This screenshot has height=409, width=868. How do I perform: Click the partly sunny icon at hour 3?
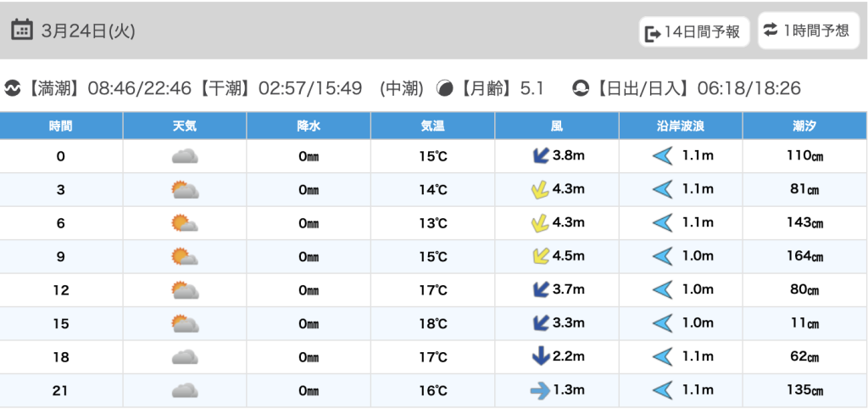[x=185, y=190]
